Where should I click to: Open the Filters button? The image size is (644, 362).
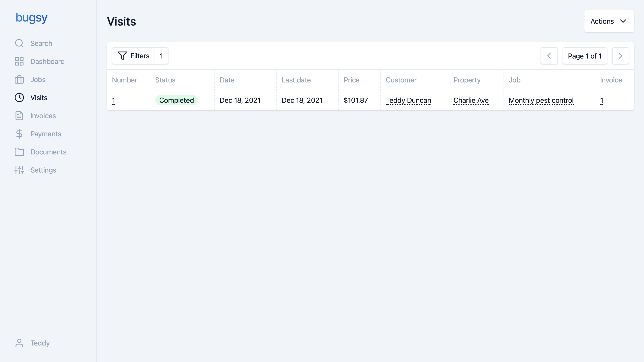point(133,56)
